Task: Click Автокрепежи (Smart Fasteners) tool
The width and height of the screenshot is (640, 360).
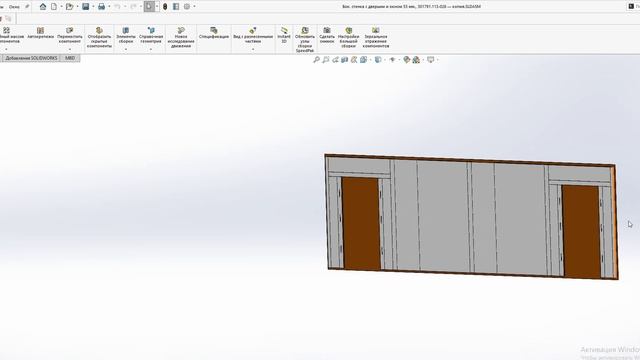Action: [40, 33]
